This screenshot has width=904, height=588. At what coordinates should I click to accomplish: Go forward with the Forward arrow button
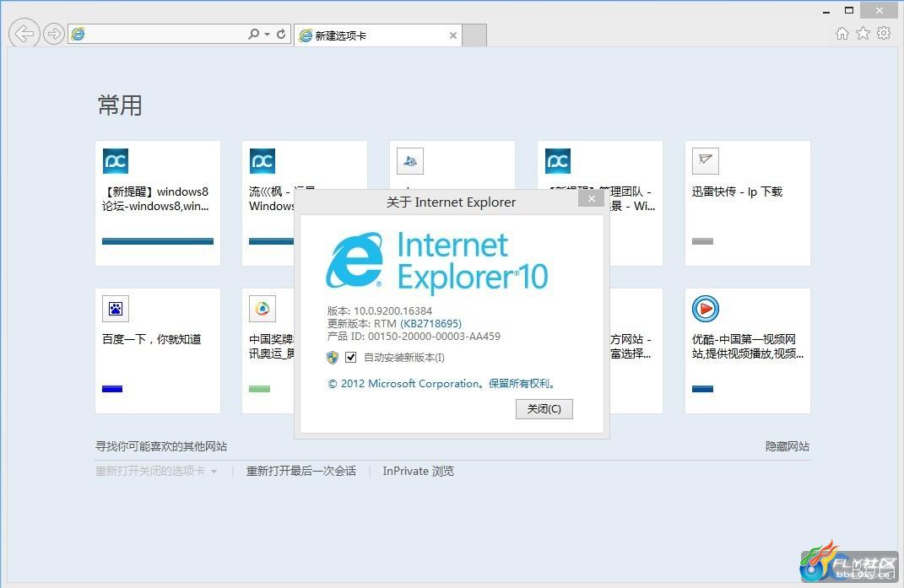[54, 34]
